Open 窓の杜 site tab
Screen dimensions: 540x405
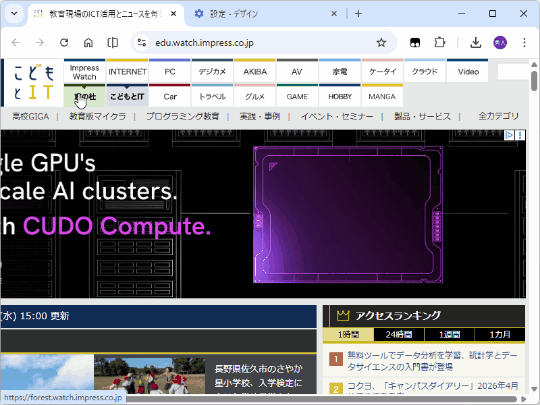point(85,96)
